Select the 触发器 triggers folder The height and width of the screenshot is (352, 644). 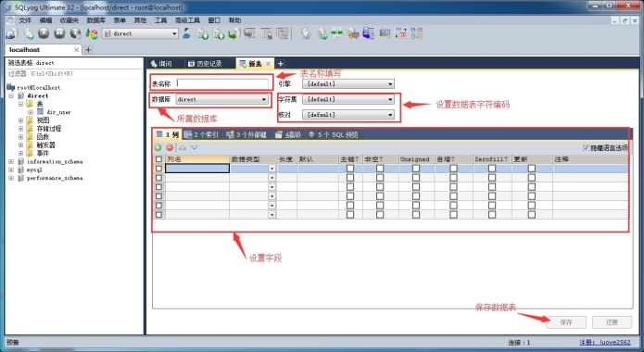[45, 145]
